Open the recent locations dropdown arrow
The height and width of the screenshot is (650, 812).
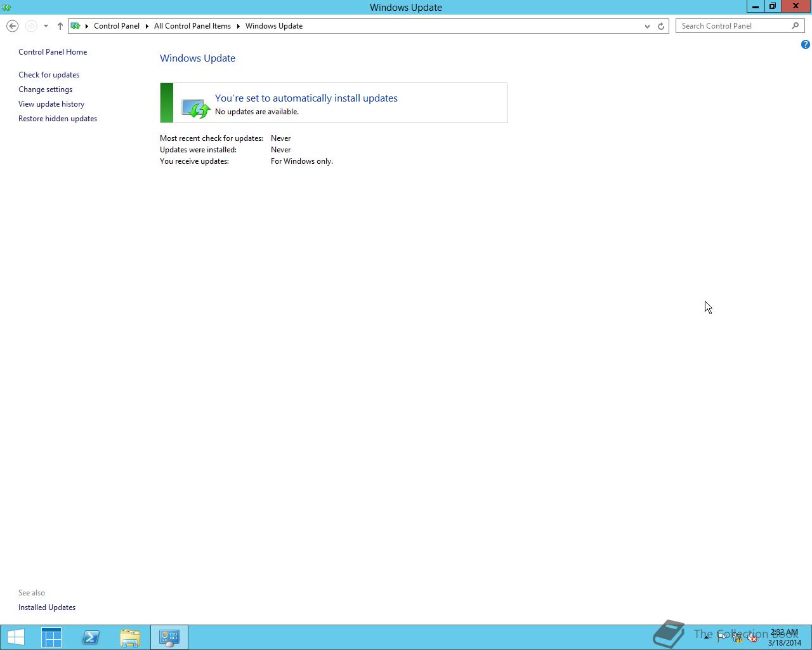[46, 26]
